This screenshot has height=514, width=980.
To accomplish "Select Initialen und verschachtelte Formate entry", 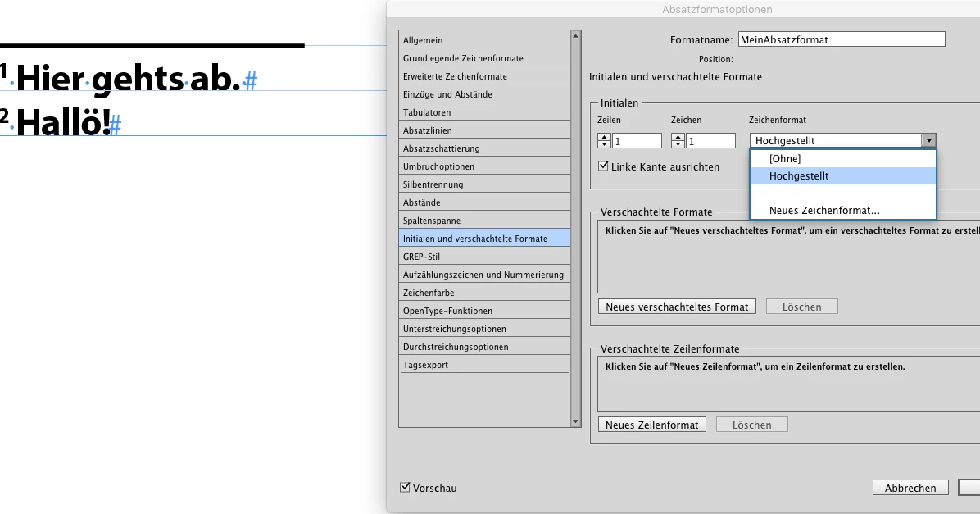I will coord(484,239).
